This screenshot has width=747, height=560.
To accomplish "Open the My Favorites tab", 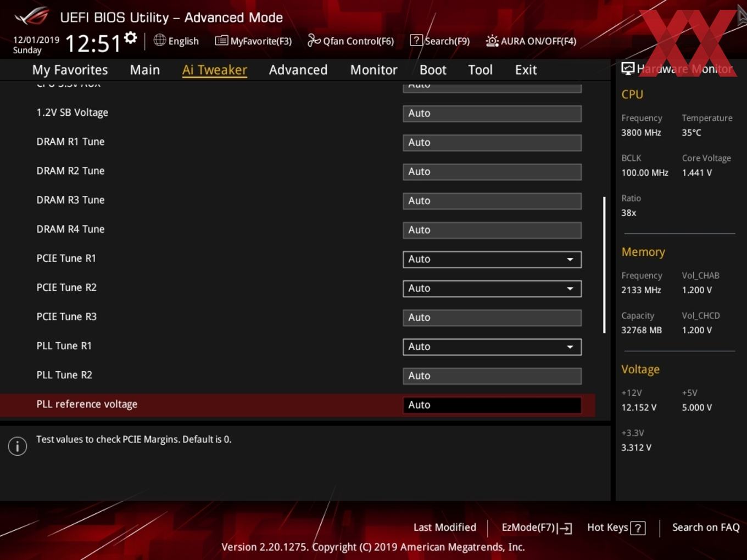I will [70, 70].
